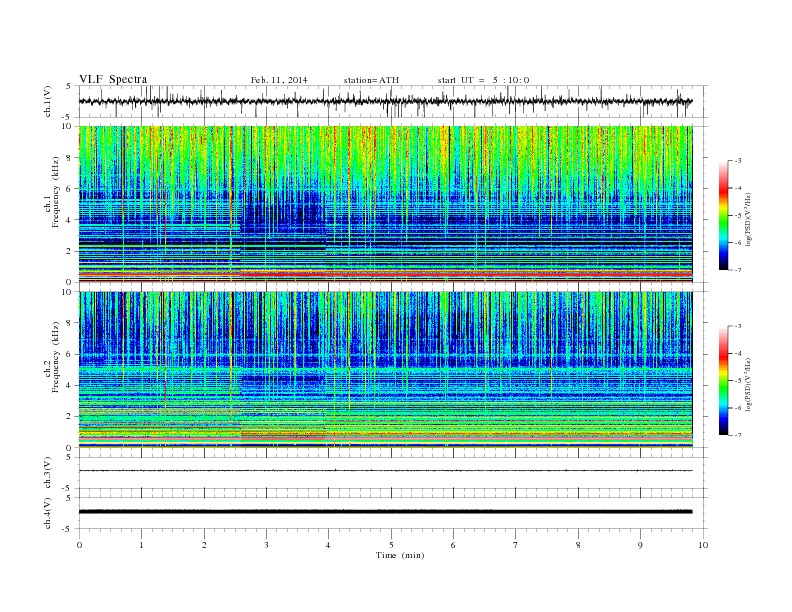The image size is (792, 612).
Task: Click time axis tick label "6"
Action: [x=453, y=545]
